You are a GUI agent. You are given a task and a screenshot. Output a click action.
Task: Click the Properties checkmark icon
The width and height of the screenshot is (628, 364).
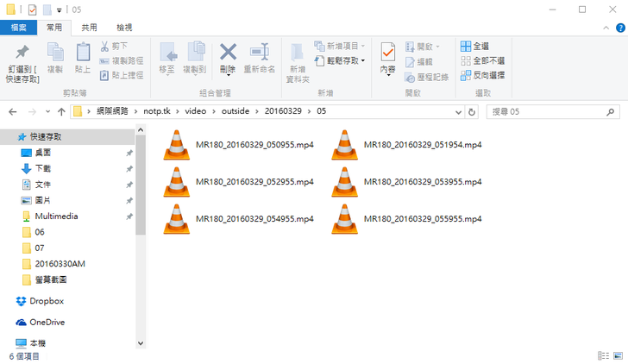(387, 52)
